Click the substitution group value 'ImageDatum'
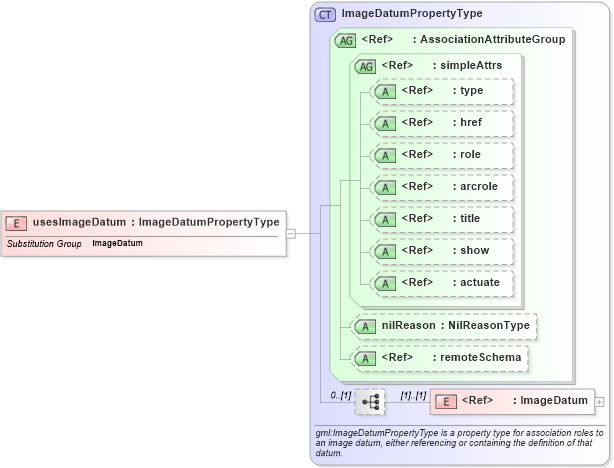 click(x=117, y=243)
